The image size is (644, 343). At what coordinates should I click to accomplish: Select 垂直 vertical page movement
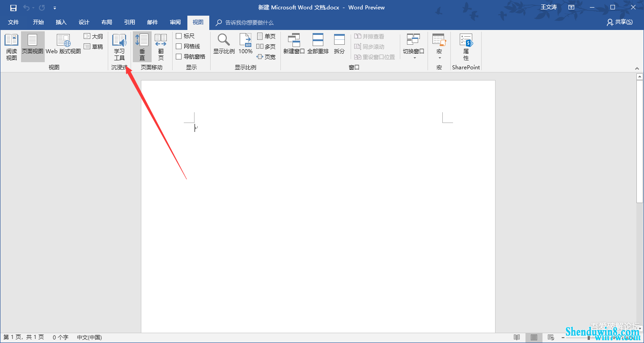pyautogui.click(x=142, y=47)
